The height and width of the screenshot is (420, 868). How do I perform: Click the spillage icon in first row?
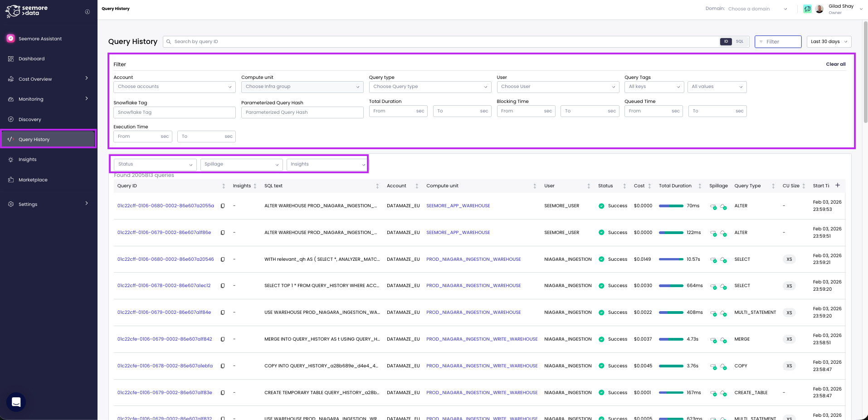pos(713,206)
